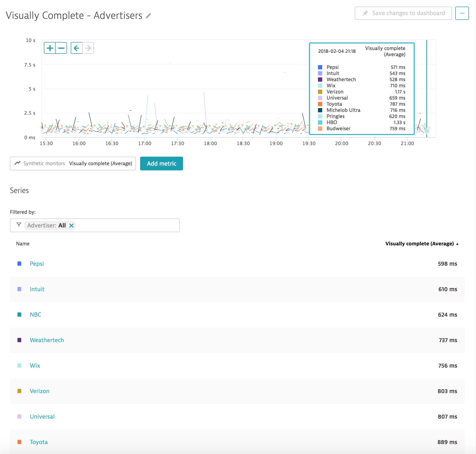The image size is (476, 454).
Task: Sort by Visually complete (Average) column
Action: tap(422, 244)
